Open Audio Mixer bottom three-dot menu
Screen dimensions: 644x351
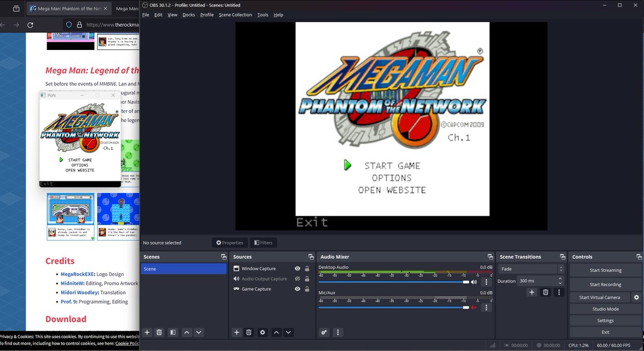pos(338,333)
